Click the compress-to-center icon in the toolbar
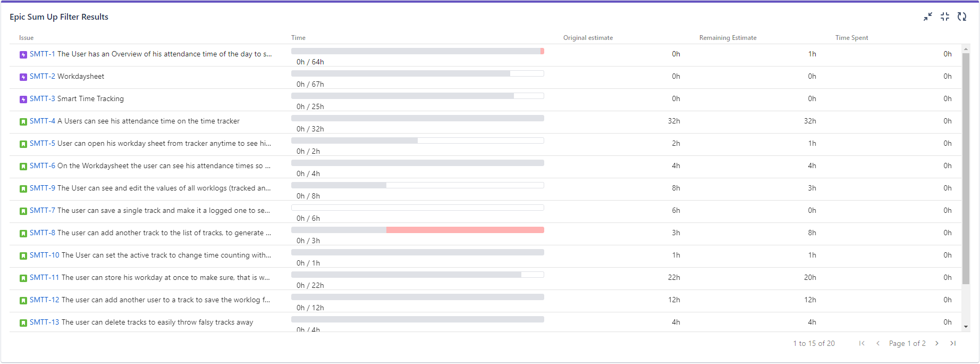This screenshot has width=980, height=364. pos(945,16)
